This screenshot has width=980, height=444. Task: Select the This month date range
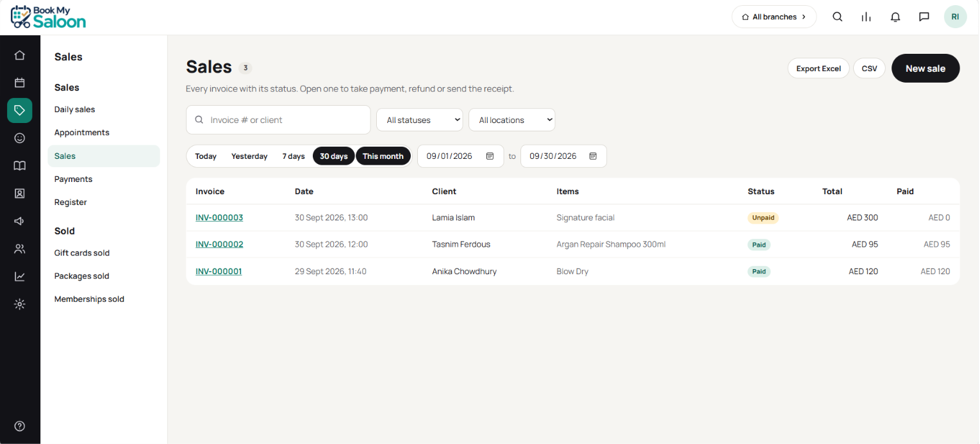click(383, 156)
